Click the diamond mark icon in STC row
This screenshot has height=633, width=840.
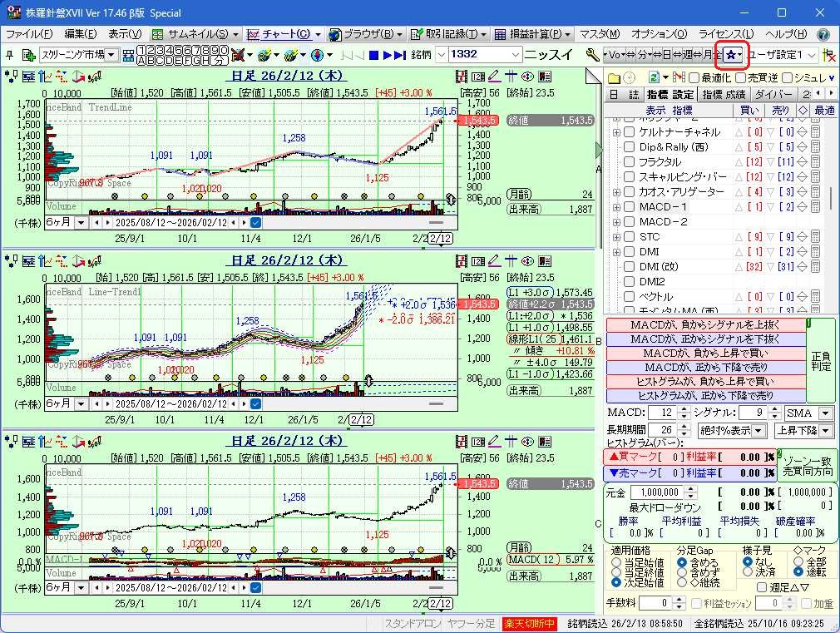(x=803, y=237)
